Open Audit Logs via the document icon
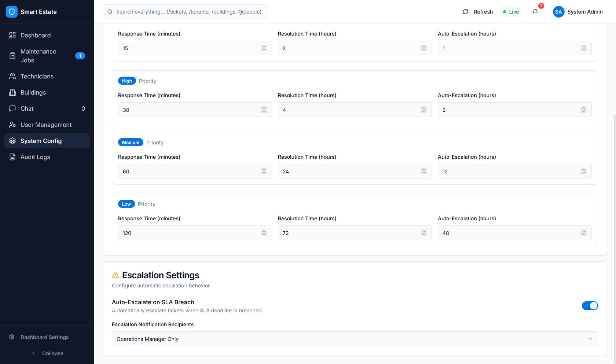 coord(12,157)
